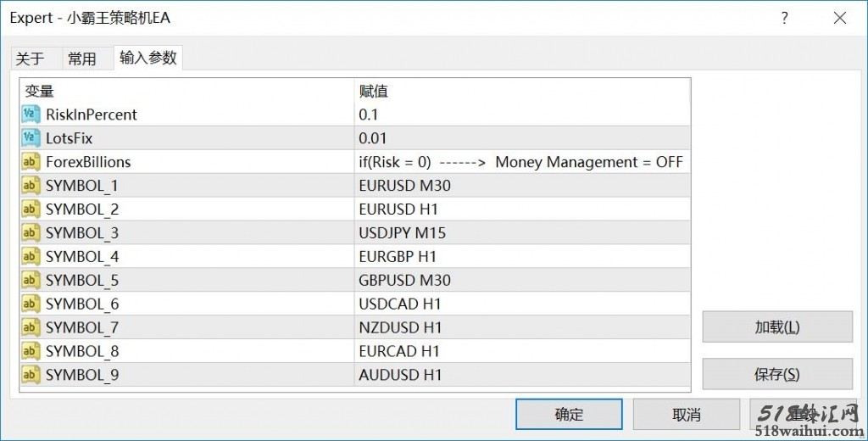Click the string icon beside SYMBOL_3
The image size is (868, 441).
pos(31,232)
